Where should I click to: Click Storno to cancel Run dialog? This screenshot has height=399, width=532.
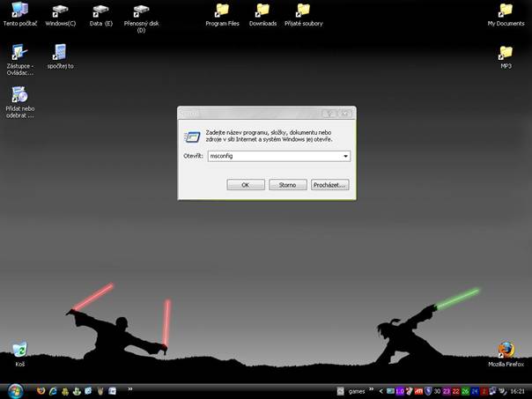pos(288,185)
